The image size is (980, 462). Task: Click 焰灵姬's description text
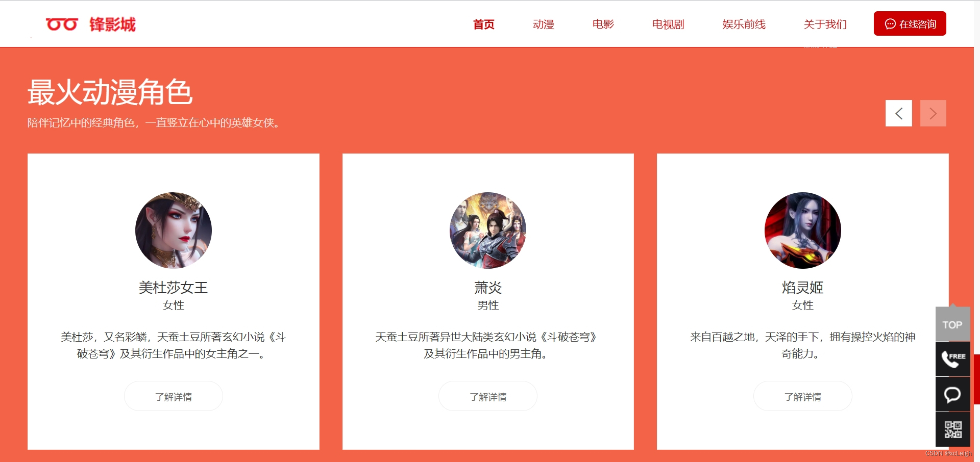[802, 345]
